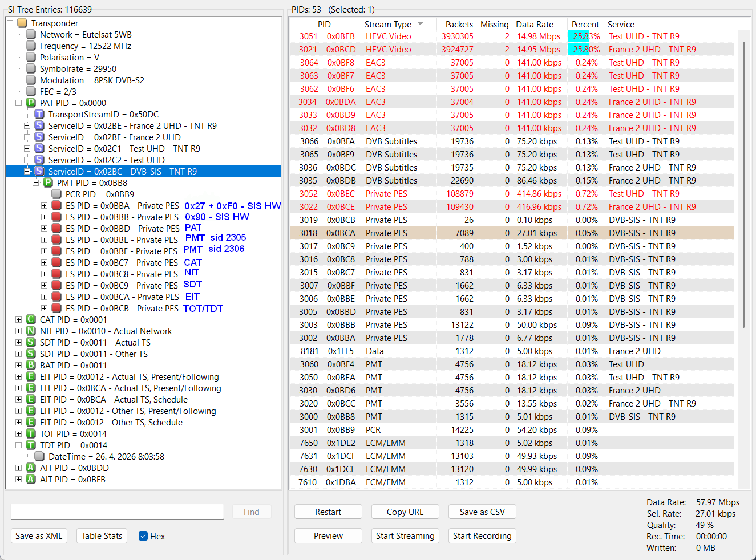Click the search text field next to Find
The height and width of the screenshot is (560, 756).
coord(117,512)
